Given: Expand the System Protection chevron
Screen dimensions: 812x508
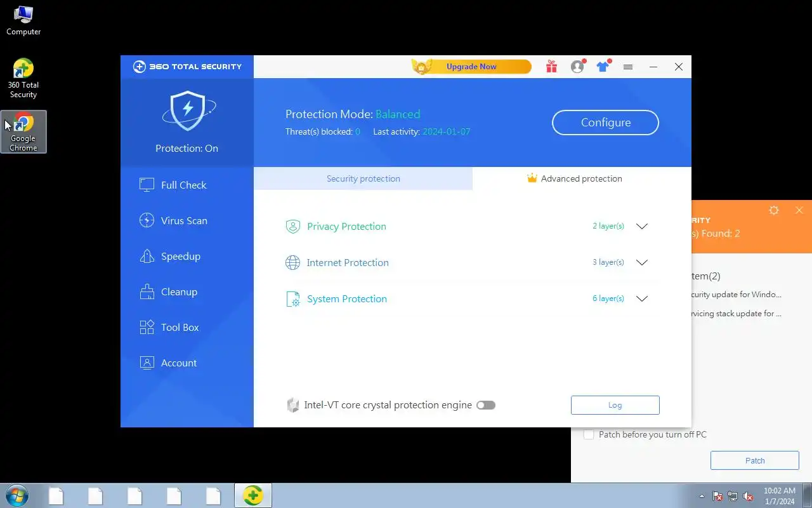Looking at the screenshot, I should [642, 298].
